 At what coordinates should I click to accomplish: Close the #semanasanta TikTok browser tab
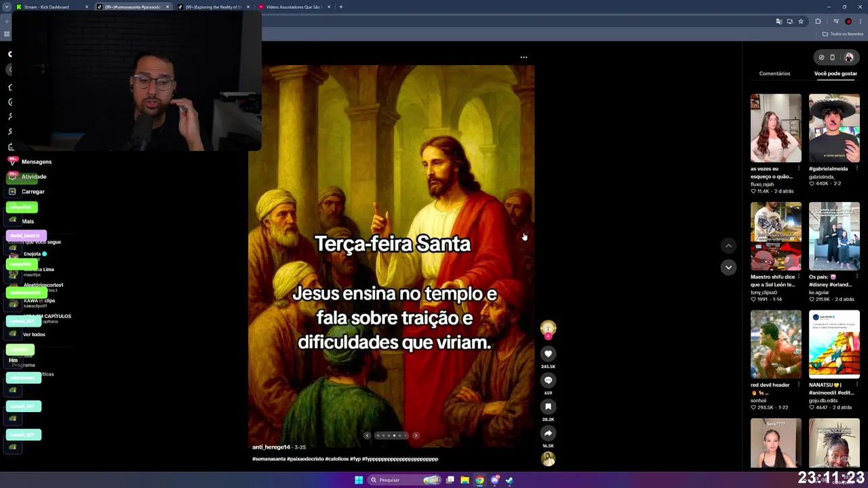[167, 7]
